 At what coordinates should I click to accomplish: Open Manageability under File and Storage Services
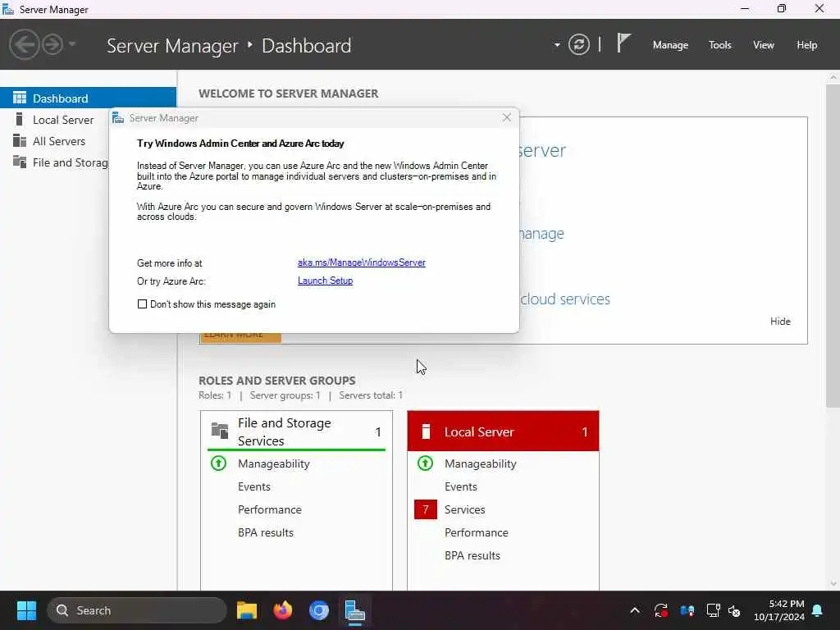pos(274,464)
